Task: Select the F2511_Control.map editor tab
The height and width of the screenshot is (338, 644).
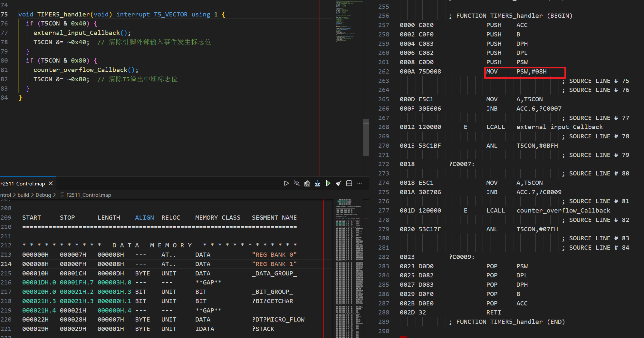Action: pyautogui.click(x=23, y=184)
